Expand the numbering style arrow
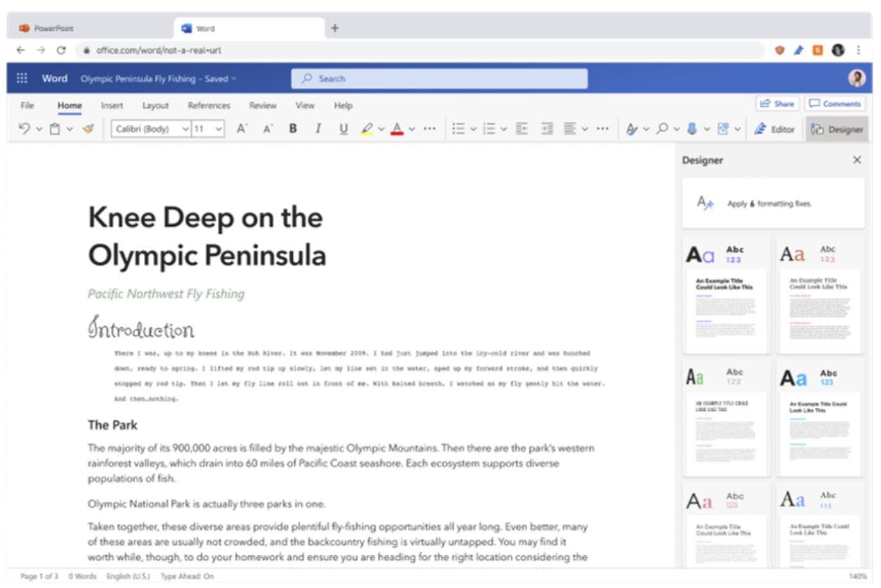Image resolution: width=881 pixels, height=588 pixels. coord(503,129)
